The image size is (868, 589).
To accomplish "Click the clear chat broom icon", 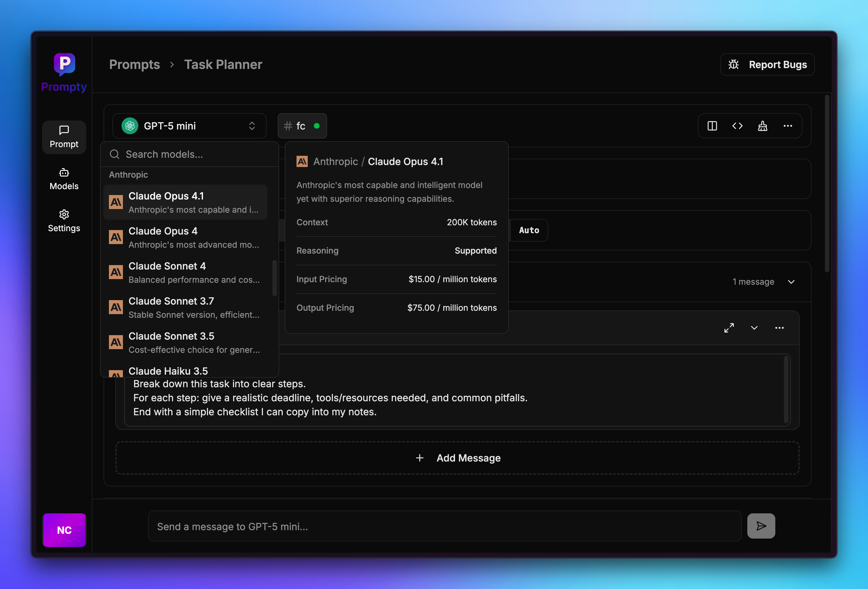I will 762,126.
